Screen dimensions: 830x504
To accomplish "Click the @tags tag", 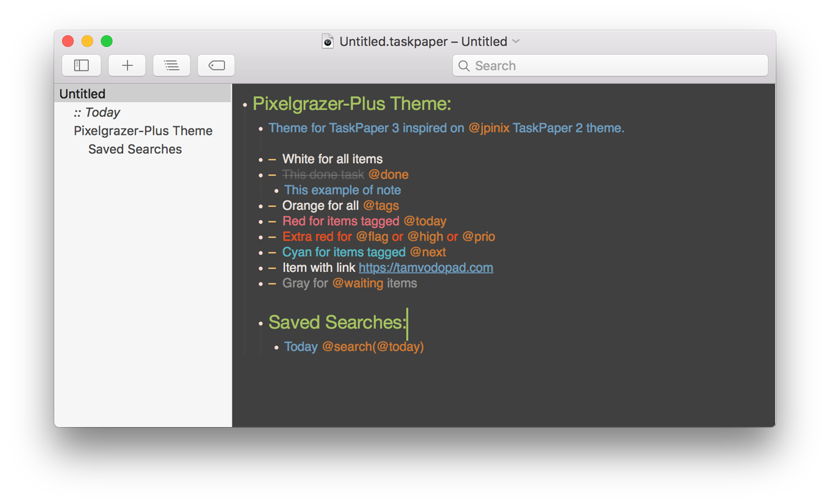I will tap(381, 206).
